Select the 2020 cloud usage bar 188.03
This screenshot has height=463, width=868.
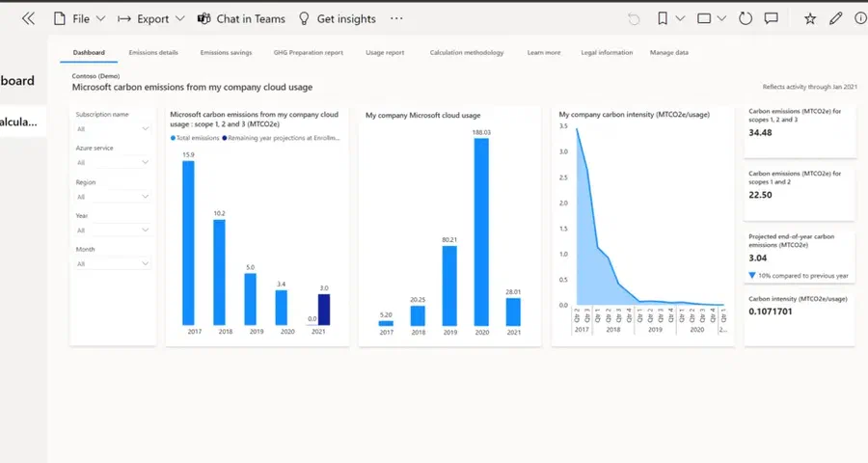click(x=481, y=231)
